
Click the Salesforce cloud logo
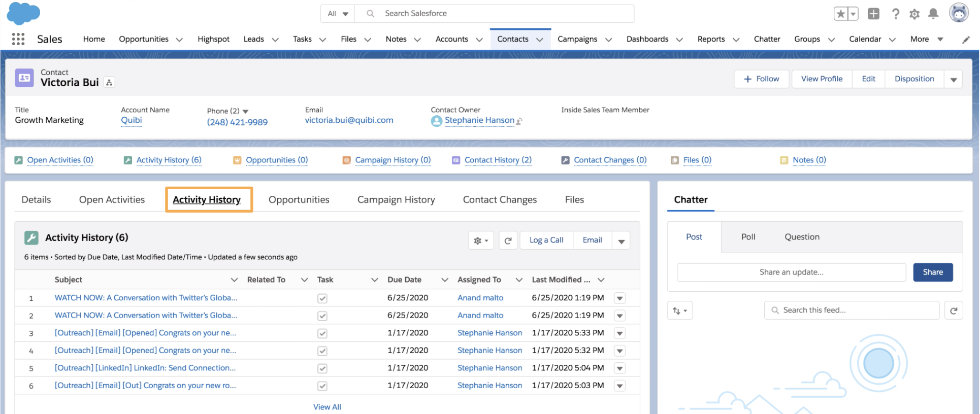pos(23,13)
